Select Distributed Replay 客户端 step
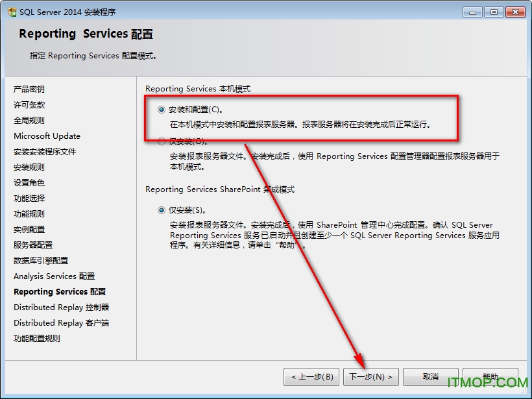 tap(62, 323)
